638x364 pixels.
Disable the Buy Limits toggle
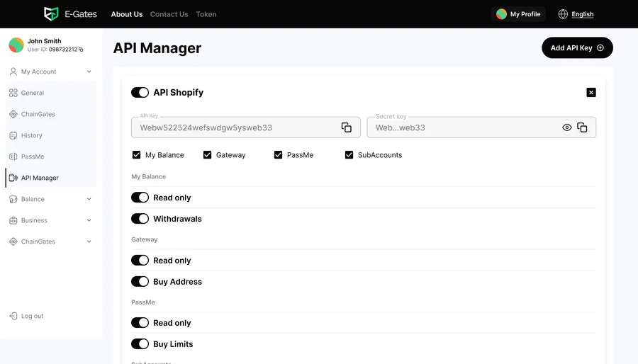(140, 344)
